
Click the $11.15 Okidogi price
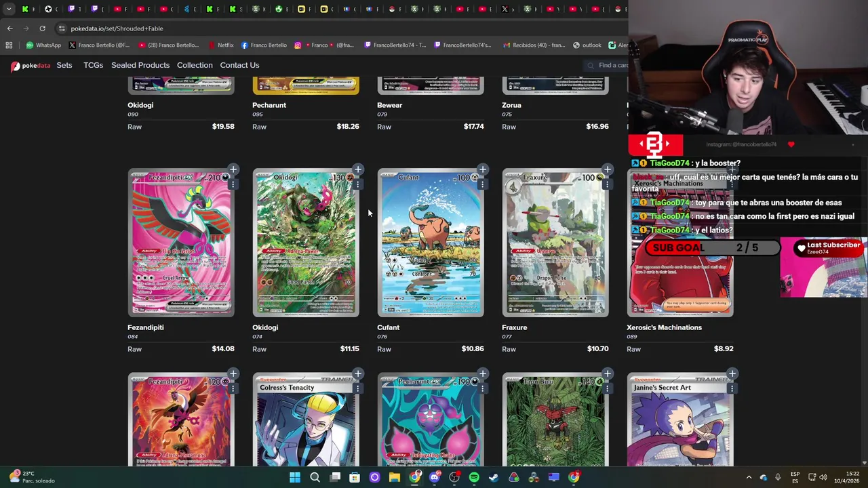click(349, 348)
